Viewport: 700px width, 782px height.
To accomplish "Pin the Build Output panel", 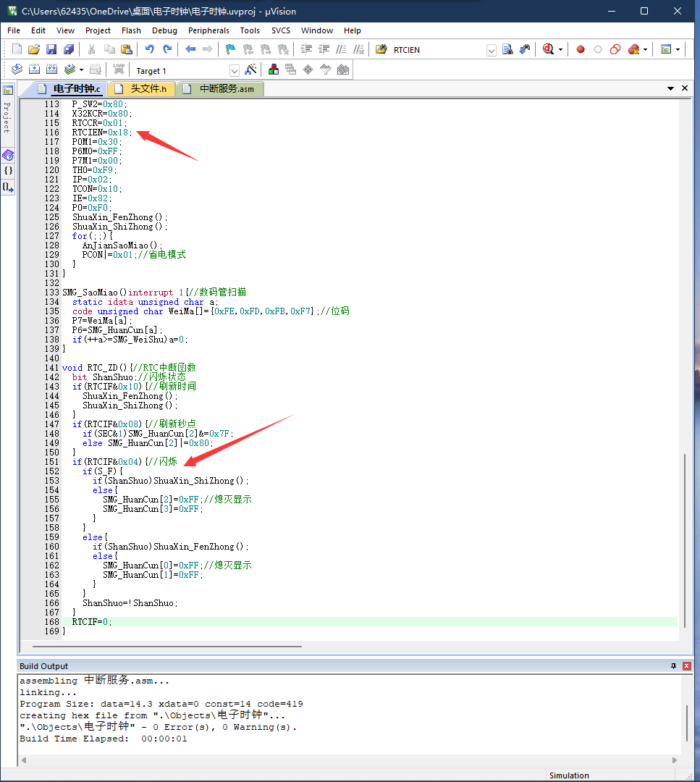I will (x=673, y=666).
